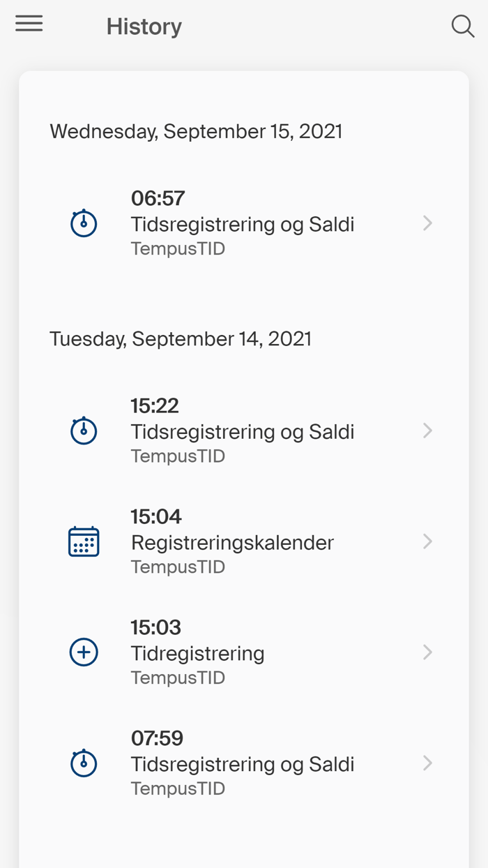The width and height of the screenshot is (488, 868).
Task: Tap the search magnifier icon
Action: point(462,27)
